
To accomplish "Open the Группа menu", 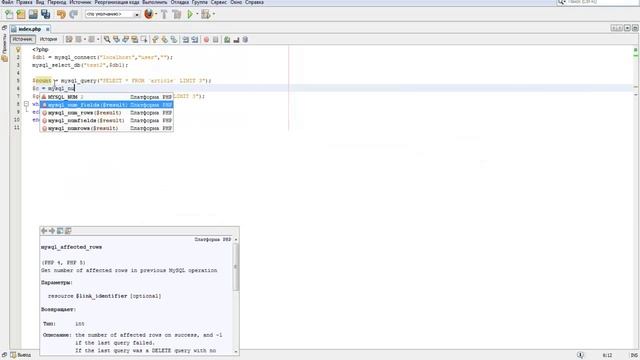I will click(200, 2).
